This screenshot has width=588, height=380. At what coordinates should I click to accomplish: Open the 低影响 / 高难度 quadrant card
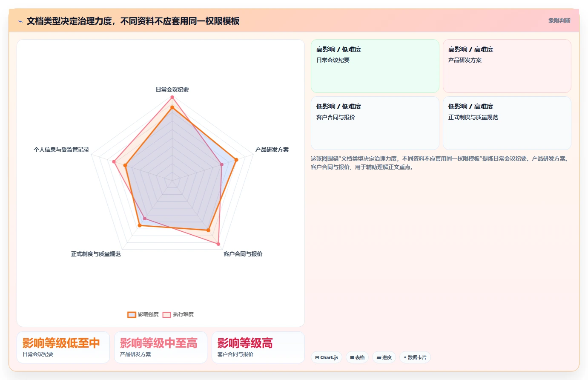click(507, 123)
